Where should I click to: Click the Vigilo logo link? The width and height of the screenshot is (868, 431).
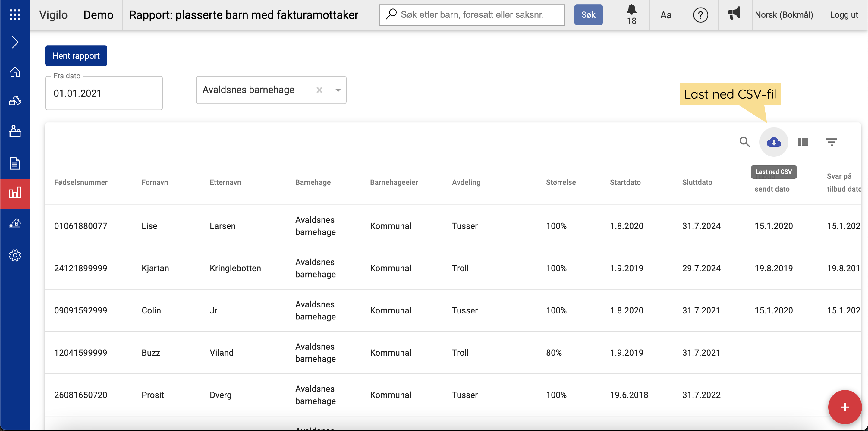click(x=53, y=15)
